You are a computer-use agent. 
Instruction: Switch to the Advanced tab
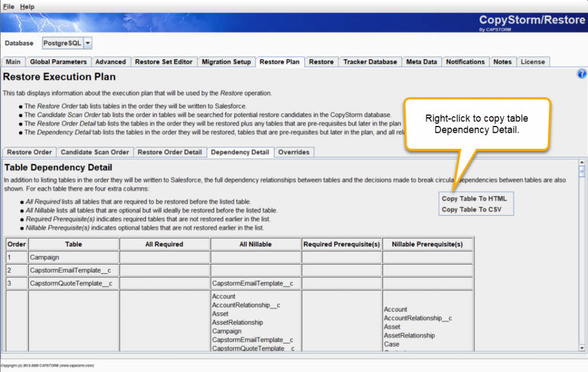pyautogui.click(x=111, y=62)
